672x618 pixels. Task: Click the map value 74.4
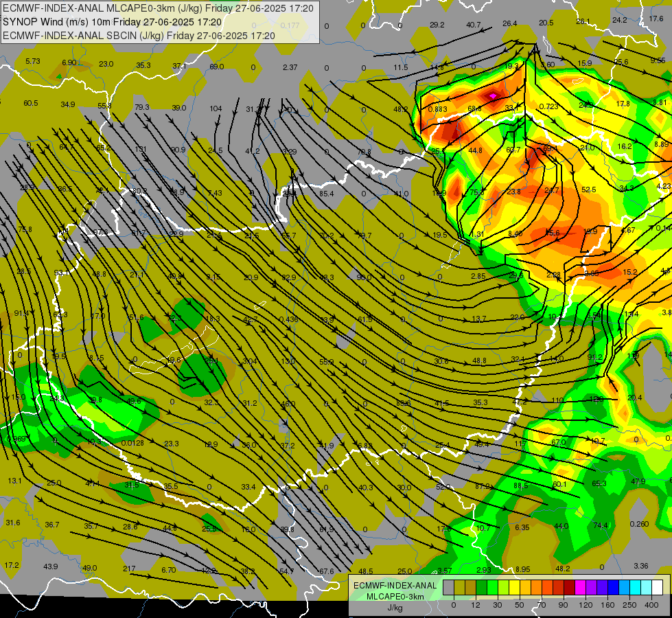[x=601, y=525]
